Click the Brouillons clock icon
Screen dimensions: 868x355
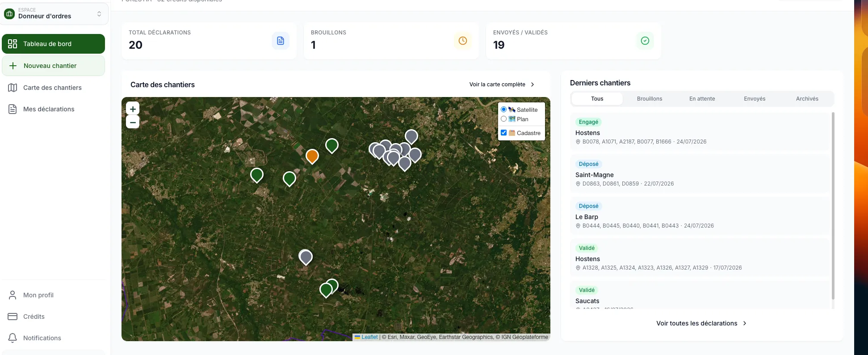point(463,41)
